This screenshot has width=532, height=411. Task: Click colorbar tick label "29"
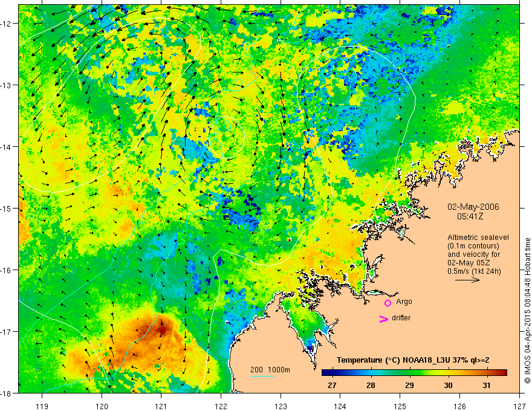click(409, 385)
